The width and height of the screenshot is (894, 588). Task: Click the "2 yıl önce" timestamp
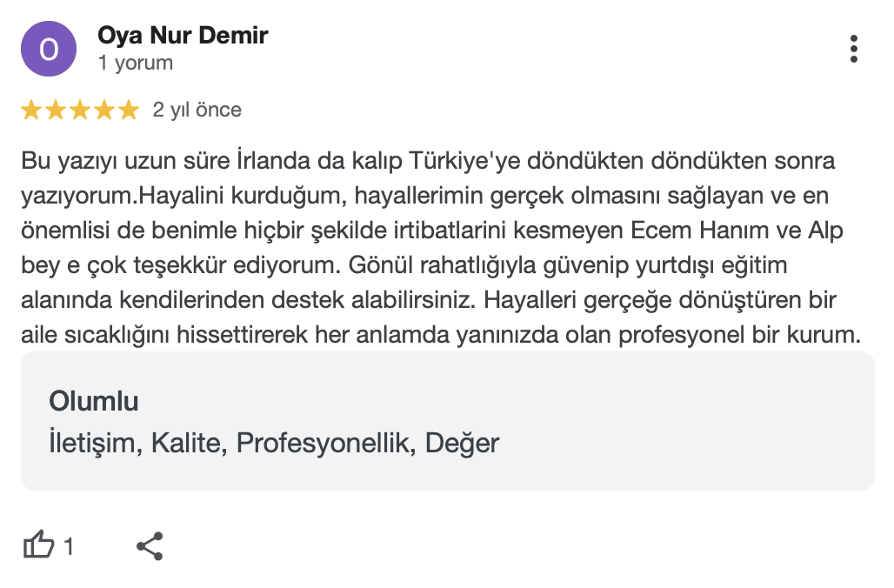[x=197, y=110]
